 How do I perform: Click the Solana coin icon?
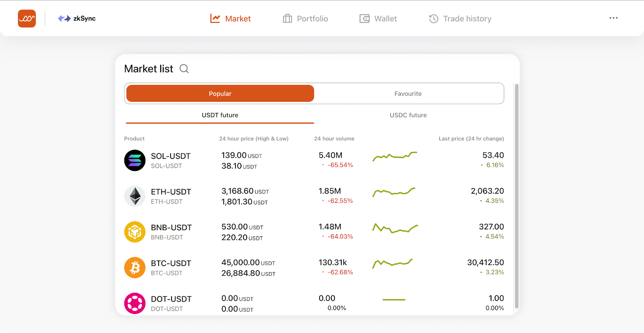pos(135,160)
